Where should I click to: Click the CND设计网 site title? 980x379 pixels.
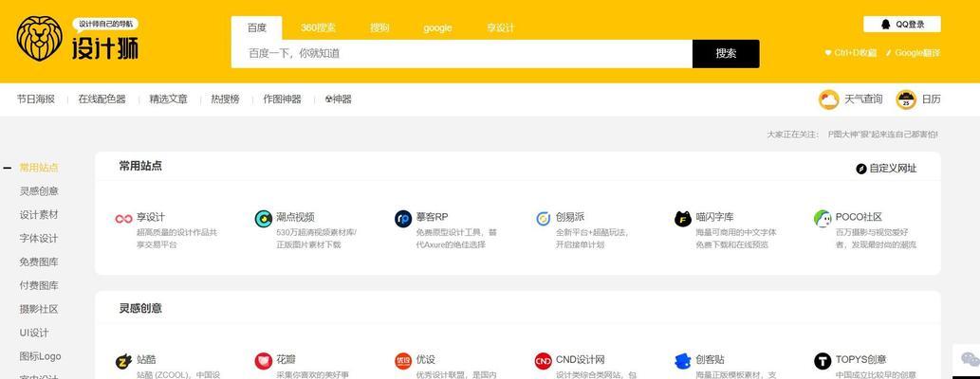[x=580, y=360]
